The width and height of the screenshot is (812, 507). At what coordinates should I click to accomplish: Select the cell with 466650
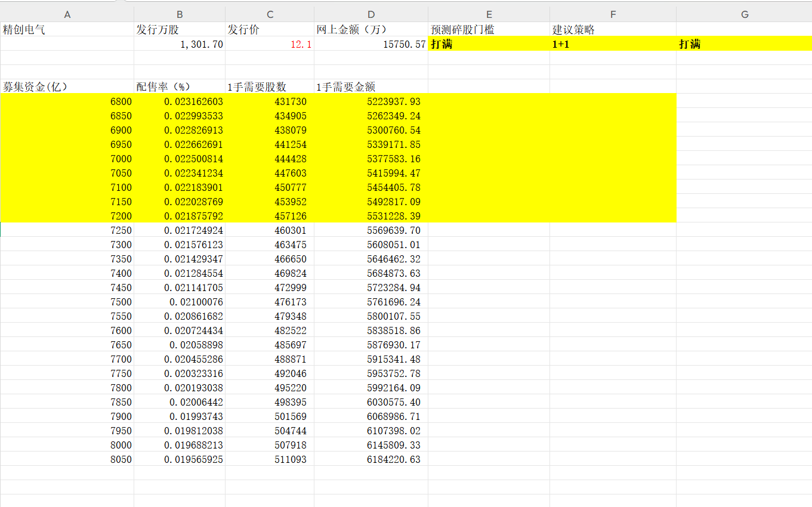pyautogui.click(x=270, y=259)
